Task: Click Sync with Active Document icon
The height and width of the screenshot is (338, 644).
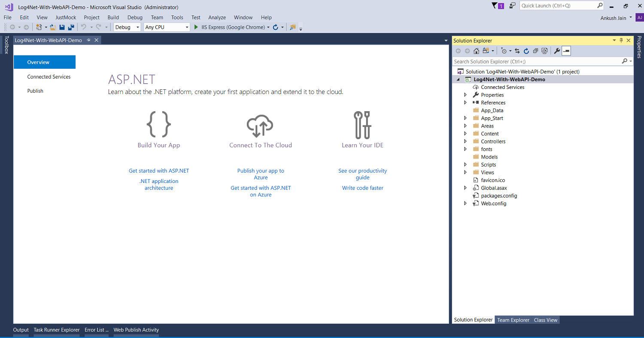Action: pyautogui.click(x=517, y=51)
